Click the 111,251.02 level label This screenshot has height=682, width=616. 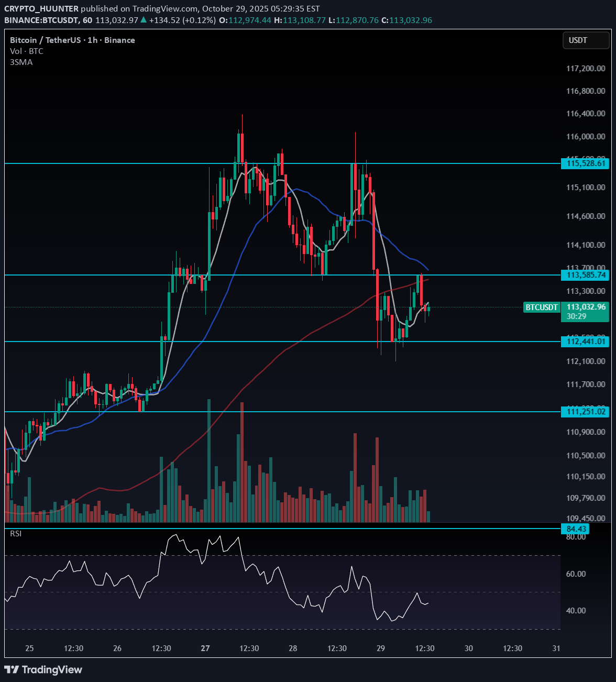[x=585, y=412]
